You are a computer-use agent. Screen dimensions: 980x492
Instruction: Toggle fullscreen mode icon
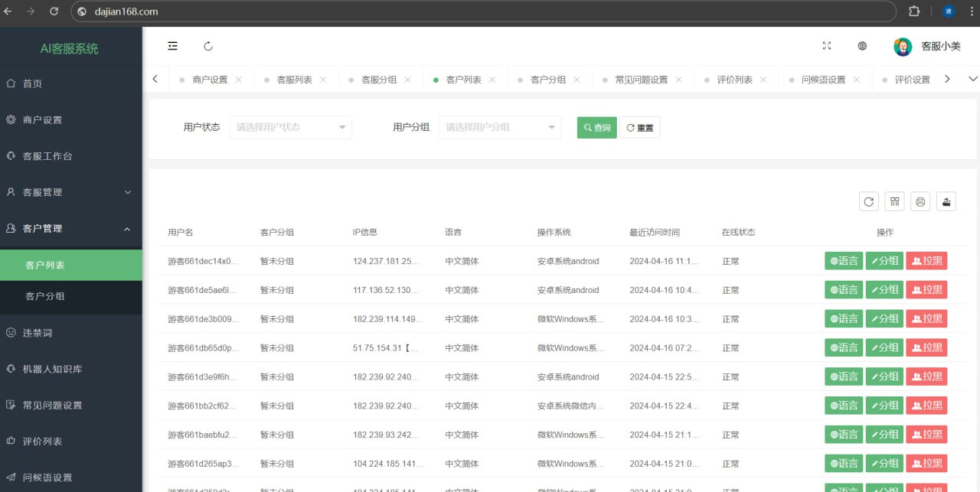[x=826, y=46]
